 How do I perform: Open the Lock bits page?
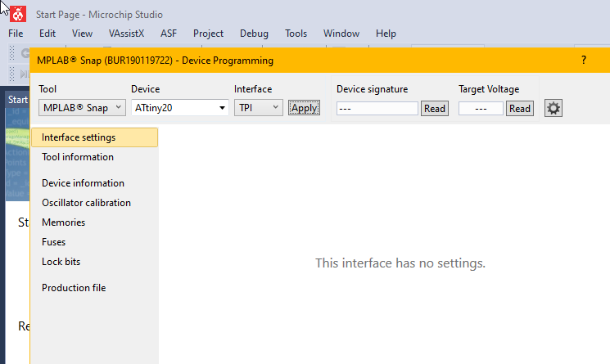[61, 262]
